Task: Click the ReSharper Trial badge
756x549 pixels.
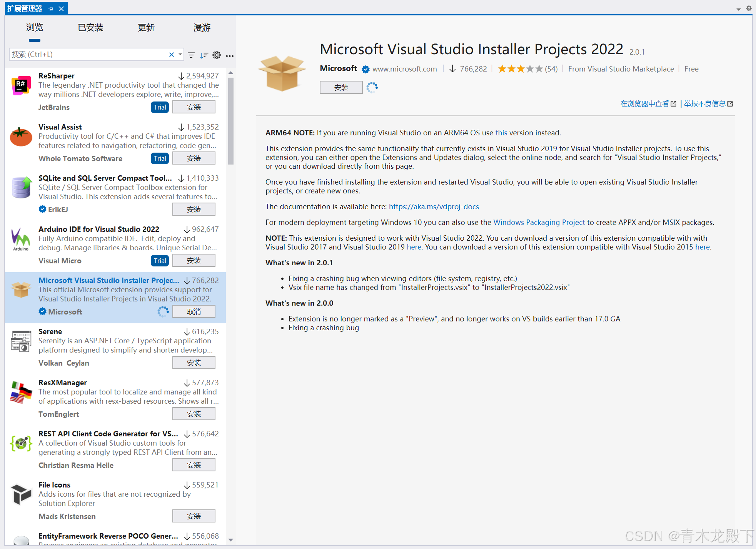Action: tap(160, 107)
